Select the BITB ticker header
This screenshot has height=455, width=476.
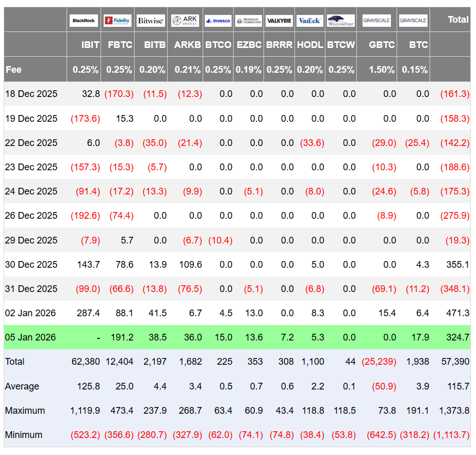click(x=155, y=45)
